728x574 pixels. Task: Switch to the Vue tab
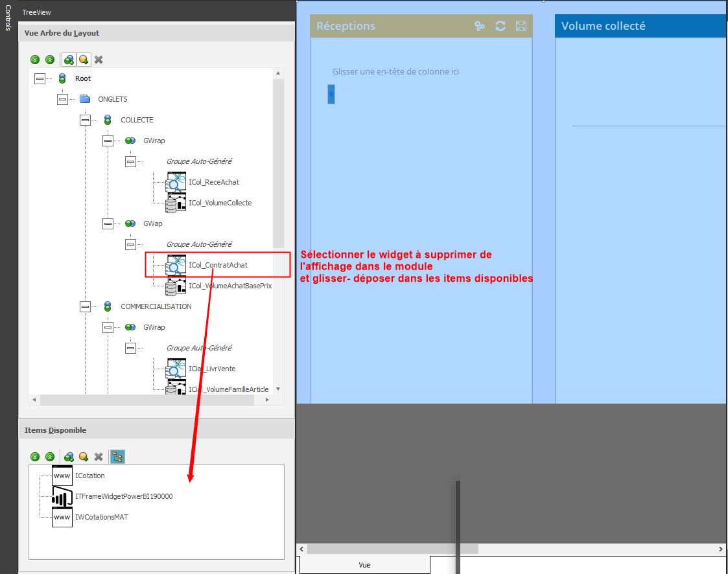coord(364,564)
